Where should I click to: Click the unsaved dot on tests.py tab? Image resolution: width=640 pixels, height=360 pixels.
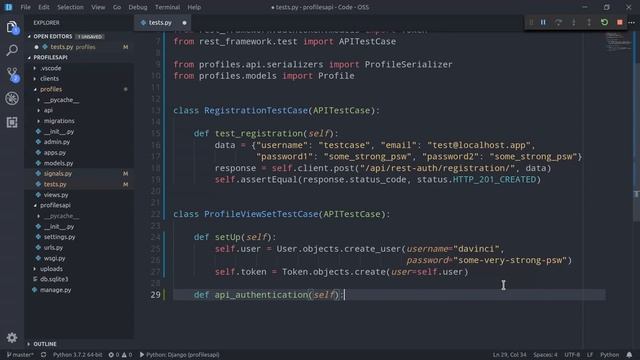tap(184, 23)
